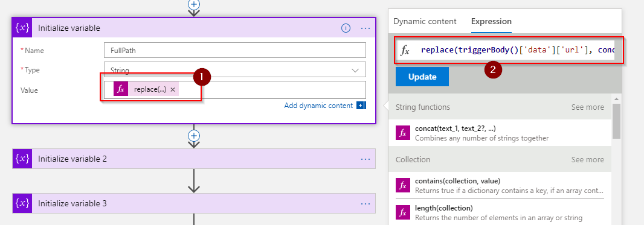Click the variable icon of Initialize variable 2
This screenshot has height=225, width=644.
coord(22,159)
